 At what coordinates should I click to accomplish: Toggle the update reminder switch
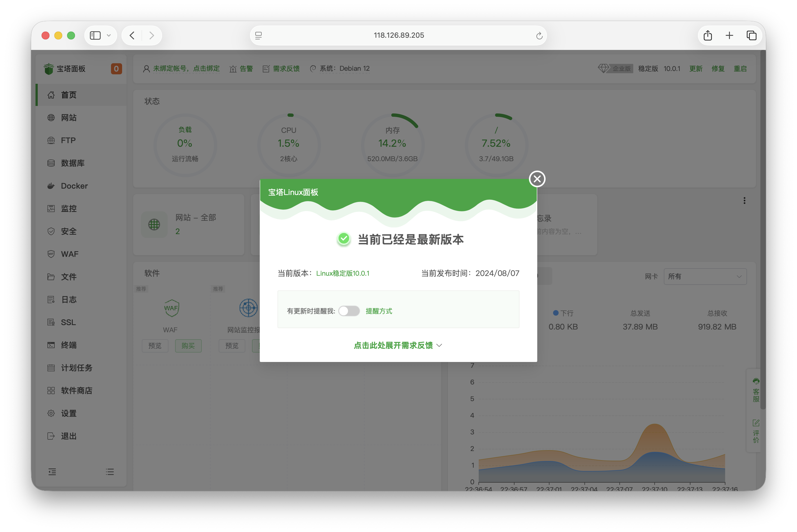[349, 311]
